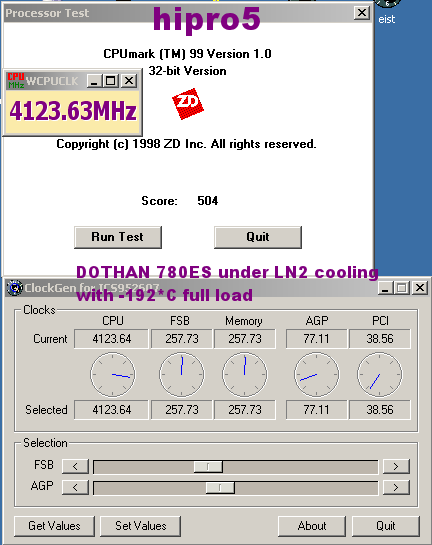Close the WCPUCLK window
The width and height of the screenshot is (432, 545).
click(129, 81)
